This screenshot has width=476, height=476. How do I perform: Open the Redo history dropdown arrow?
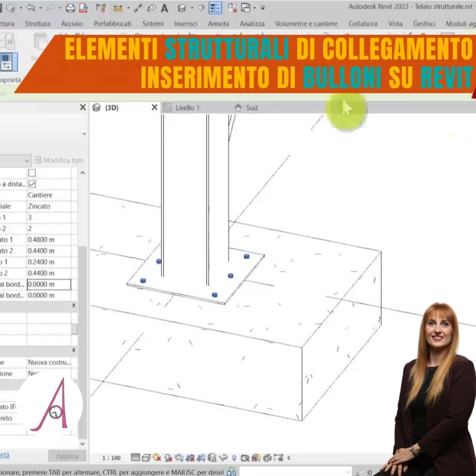click(60, 8)
